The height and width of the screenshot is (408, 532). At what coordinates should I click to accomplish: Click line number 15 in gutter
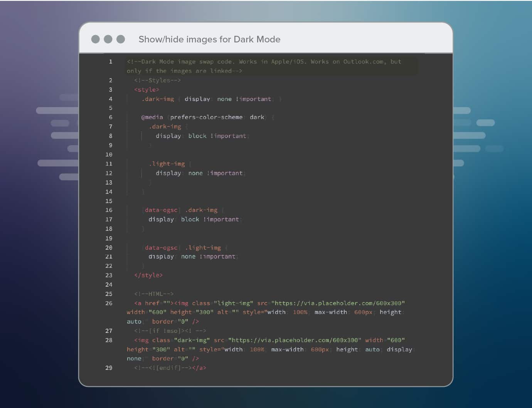[x=109, y=201]
